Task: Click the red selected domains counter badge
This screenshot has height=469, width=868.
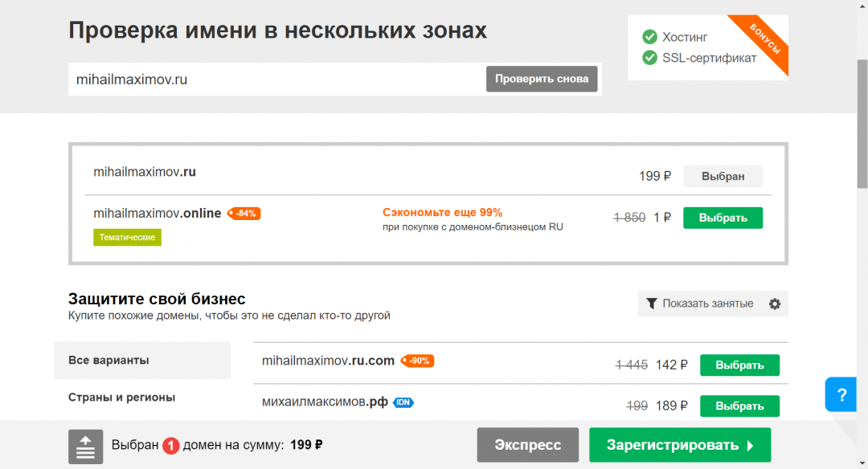Action: pyautogui.click(x=170, y=446)
